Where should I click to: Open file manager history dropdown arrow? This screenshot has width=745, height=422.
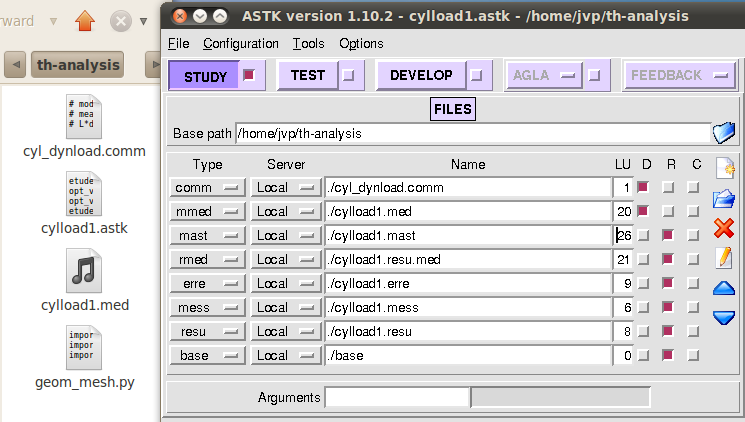tap(143, 21)
